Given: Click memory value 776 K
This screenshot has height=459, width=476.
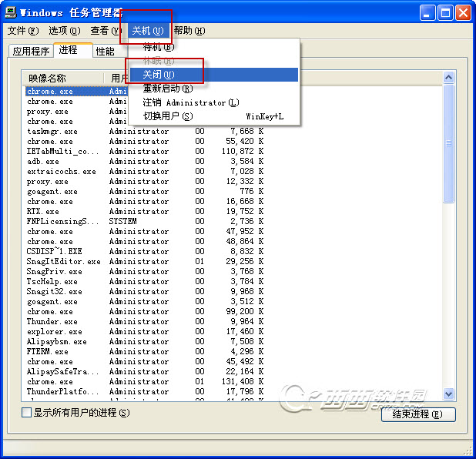Looking at the screenshot, I should coord(252,191).
